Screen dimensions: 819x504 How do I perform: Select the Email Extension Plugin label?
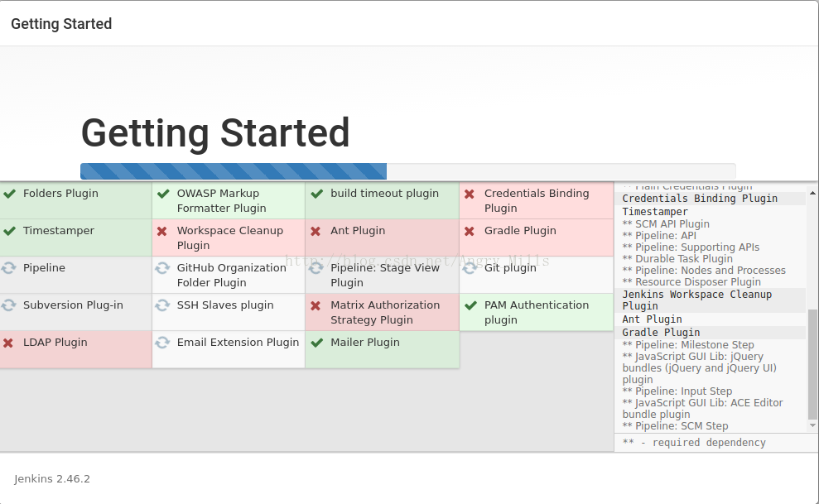238,343
